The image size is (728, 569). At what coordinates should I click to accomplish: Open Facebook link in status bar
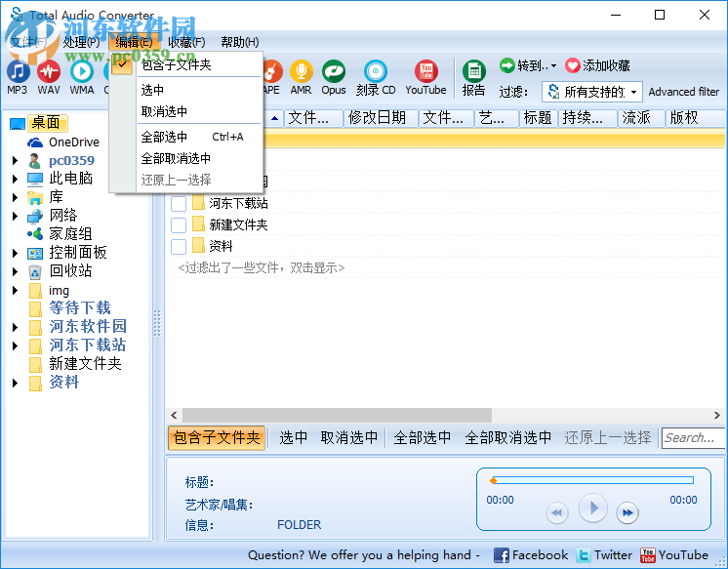[x=530, y=555]
